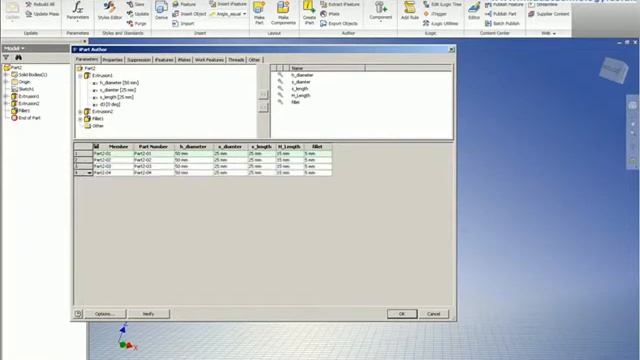Click the Import icon
The width and height of the screenshot is (640, 360).
tap(176, 24)
